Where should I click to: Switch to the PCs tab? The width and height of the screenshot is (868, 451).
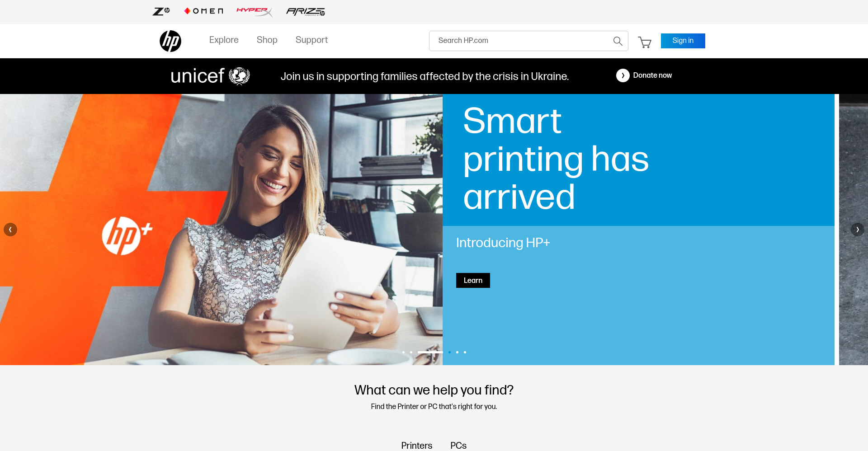tap(458, 446)
